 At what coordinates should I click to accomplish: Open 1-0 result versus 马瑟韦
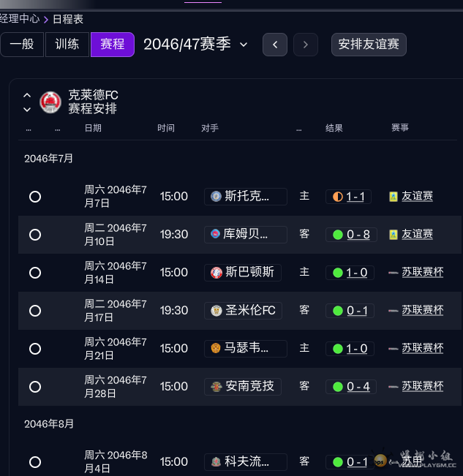tap(357, 349)
